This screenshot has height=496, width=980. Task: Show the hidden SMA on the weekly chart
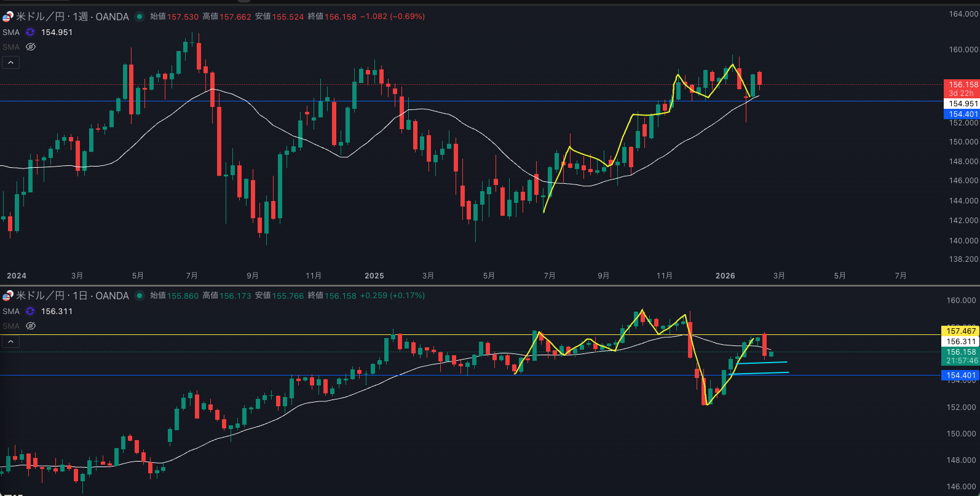click(31, 47)
